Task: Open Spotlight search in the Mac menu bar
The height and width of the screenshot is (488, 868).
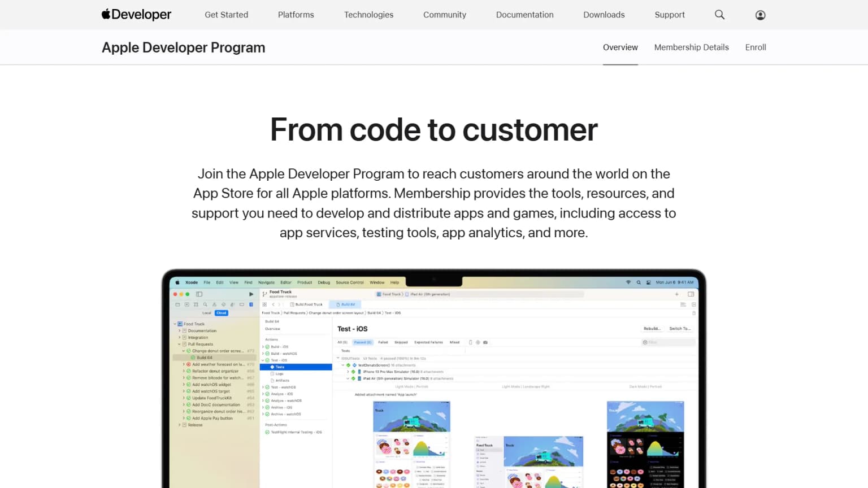Action: [639, 282]
